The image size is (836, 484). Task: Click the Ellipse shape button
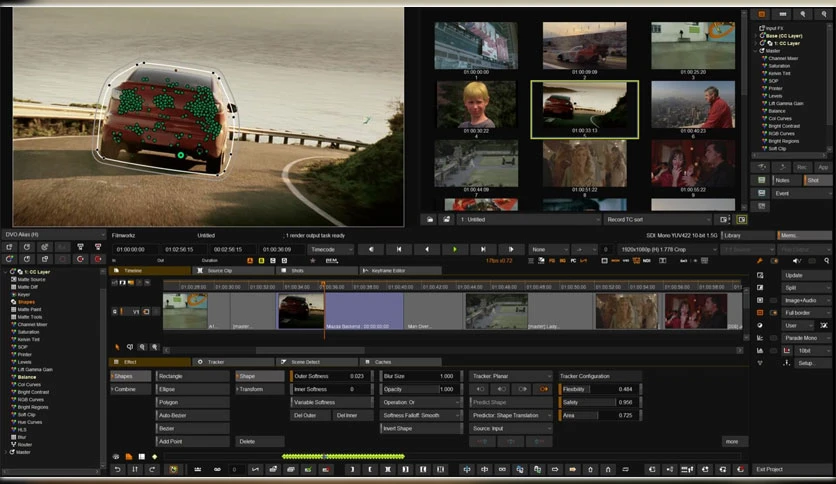tap(192, 389)
